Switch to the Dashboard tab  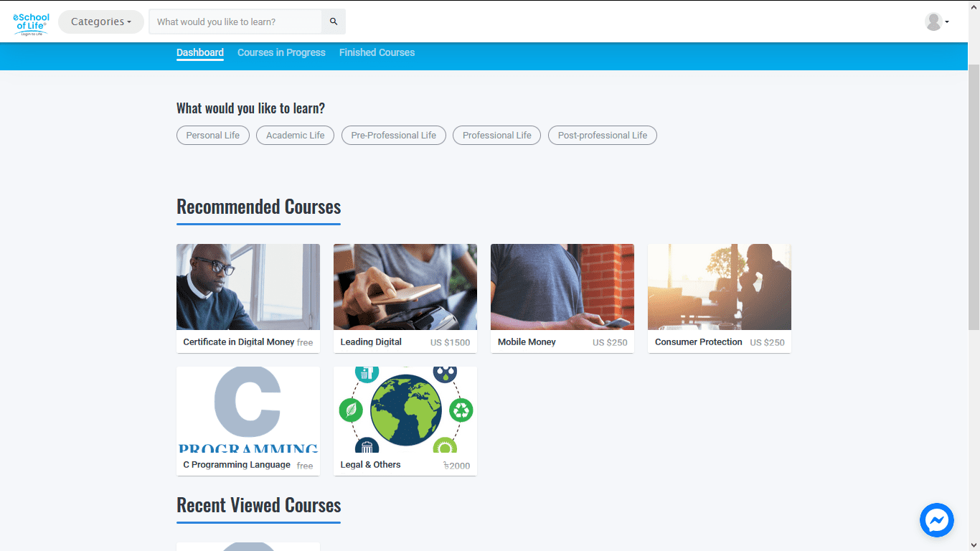(200, 52)
